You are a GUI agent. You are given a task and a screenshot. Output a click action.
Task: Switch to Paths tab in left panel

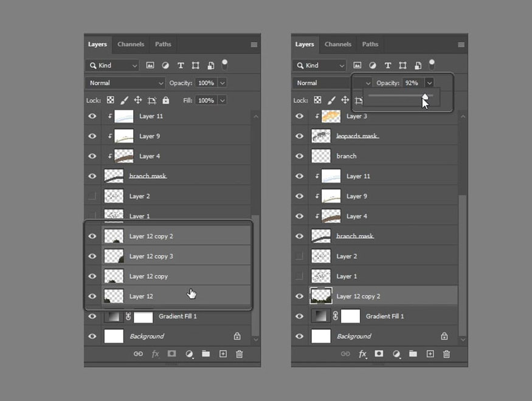(x=163, y=44)
